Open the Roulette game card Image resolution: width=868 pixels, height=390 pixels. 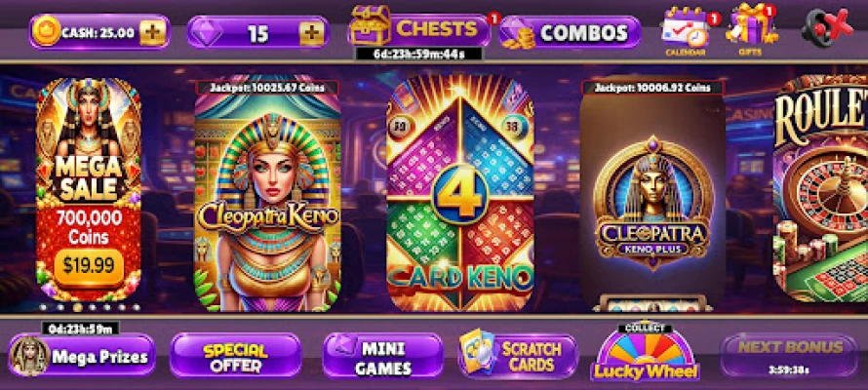coord(820,188)
